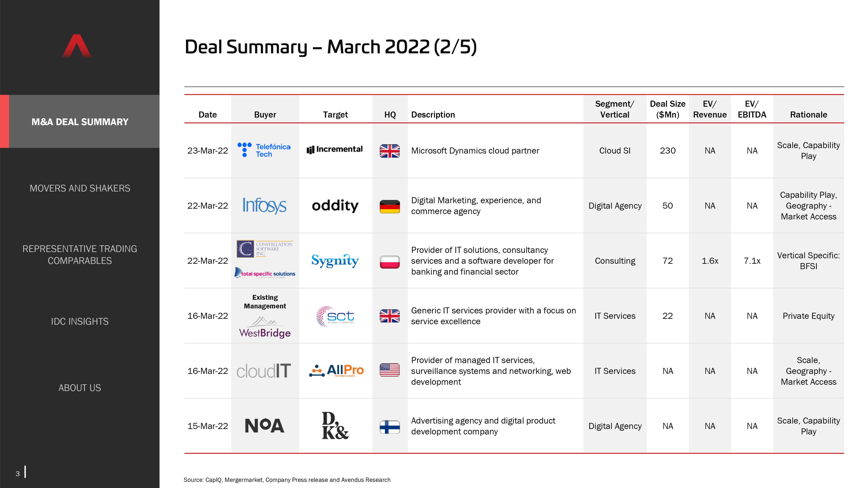Click the UK flag in the sct row

click(x=390, y=316)
